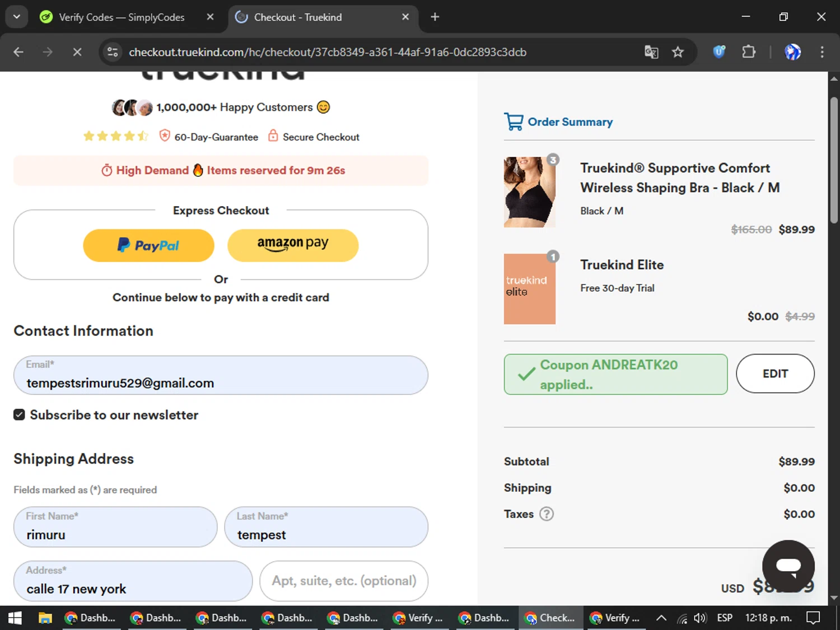Image resolution: width=840 pixels, height=630 pixels.
Task: Close the Checkout - Truekind tab
Action: click(x=405, y=17)
